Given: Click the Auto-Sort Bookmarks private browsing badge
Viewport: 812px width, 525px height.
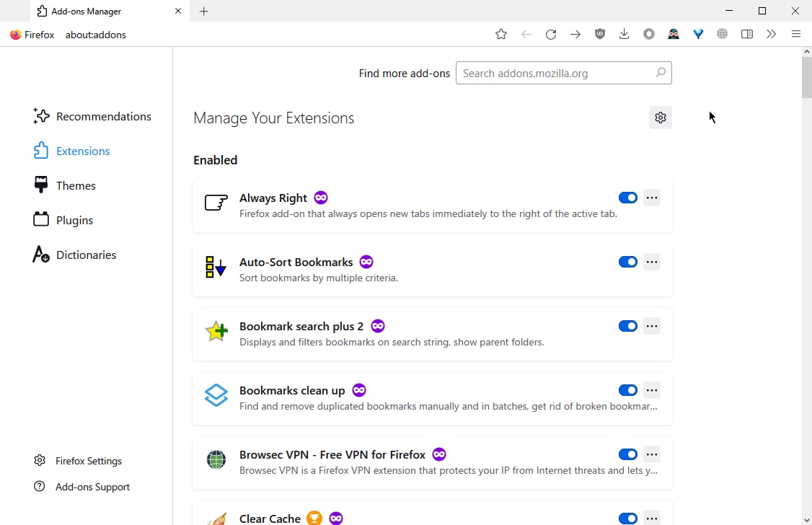Looking at the screenshot, I should 366,262.
